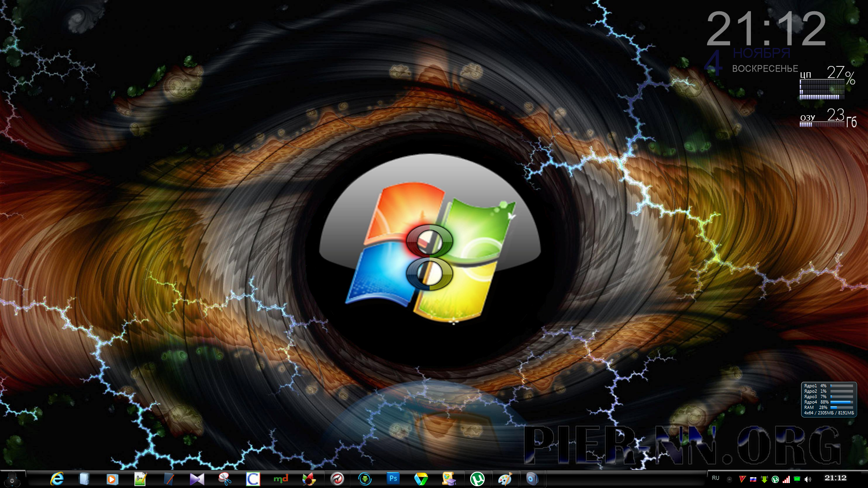
Task: Open the Paint palette taskbar icon
Action: tap(505, 479)
